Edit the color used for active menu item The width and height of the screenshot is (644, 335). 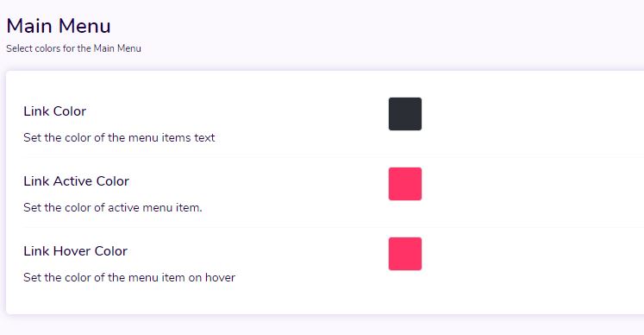(x=405, y=184)
